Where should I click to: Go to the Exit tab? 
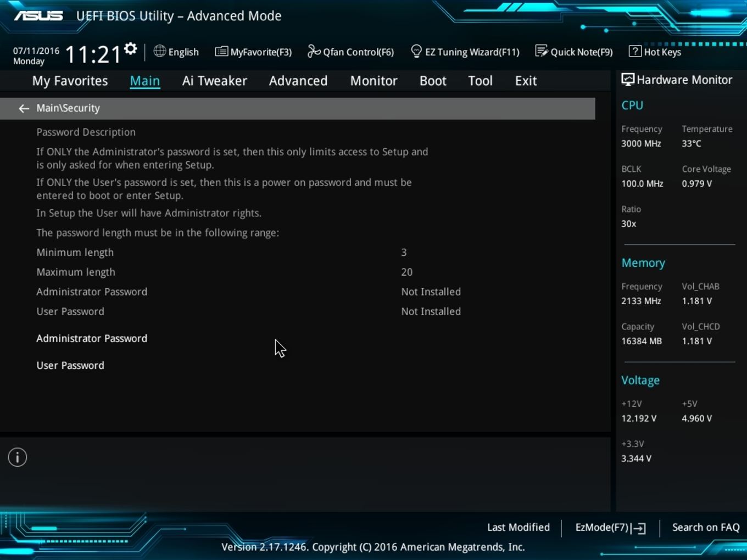[x=526, y=81]
